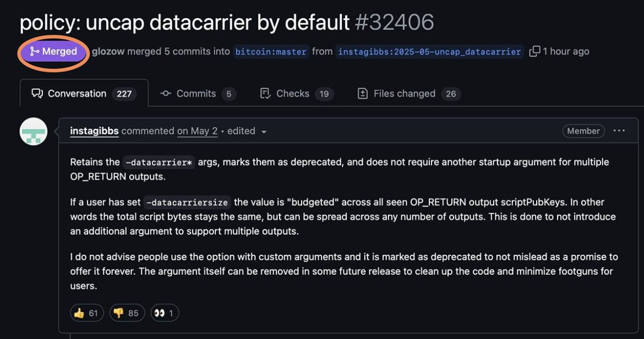Screen dimensions: 644x339
Task: Open the Files changed tab
Action: [x=408, y=94]
